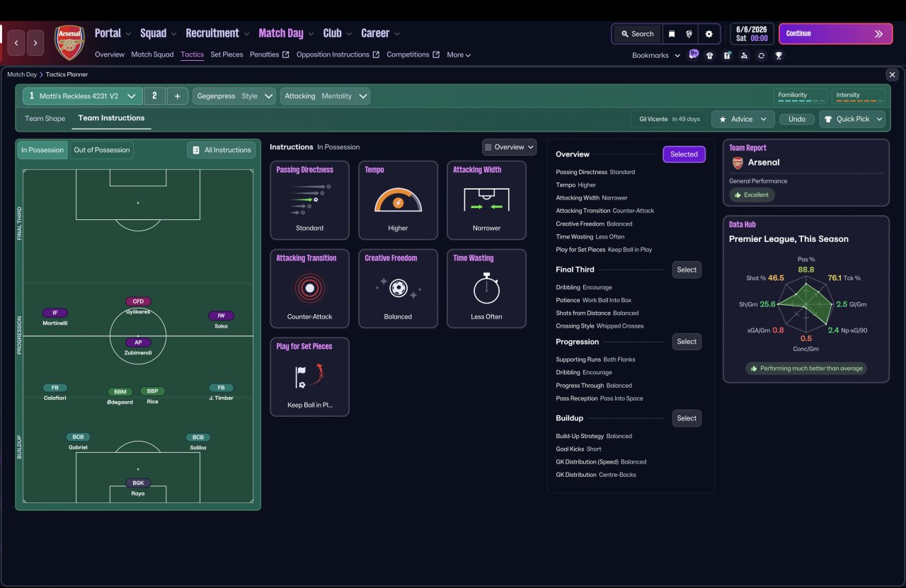The width and height of the screenshot is (906, 588).
Task: Select the Raya BGK goalkeeper marker
Action: [x=138, y=488]
